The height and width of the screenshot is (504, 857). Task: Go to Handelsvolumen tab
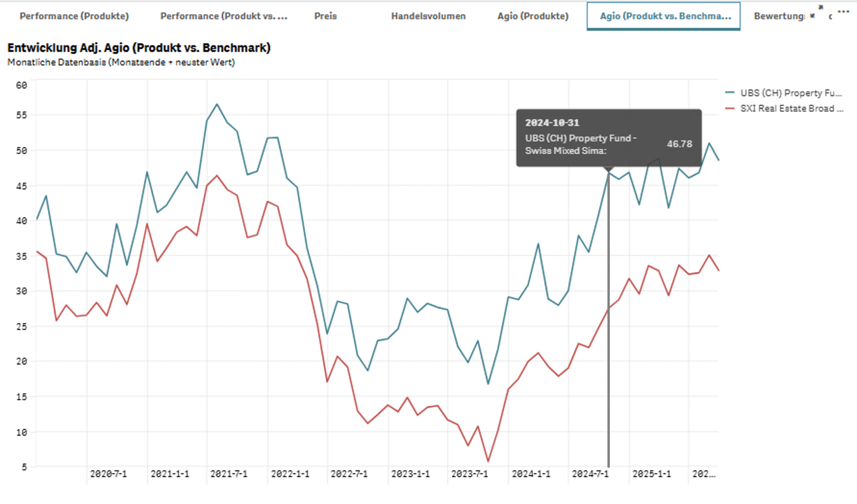(428, 16)
